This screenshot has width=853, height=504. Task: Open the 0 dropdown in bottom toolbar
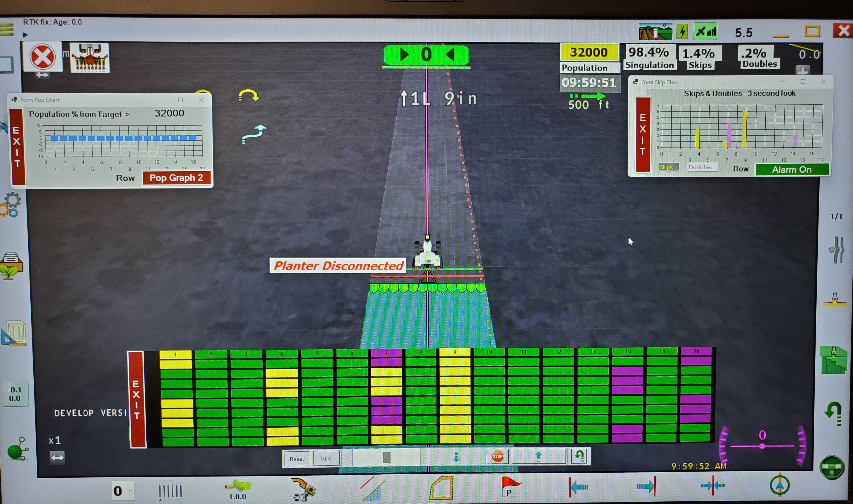click(123, 491)
